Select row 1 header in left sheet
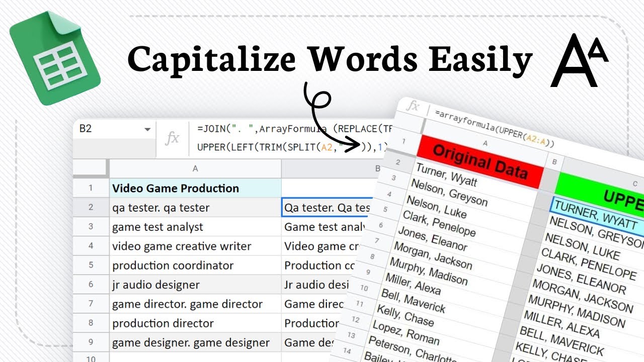 [91, 188]
